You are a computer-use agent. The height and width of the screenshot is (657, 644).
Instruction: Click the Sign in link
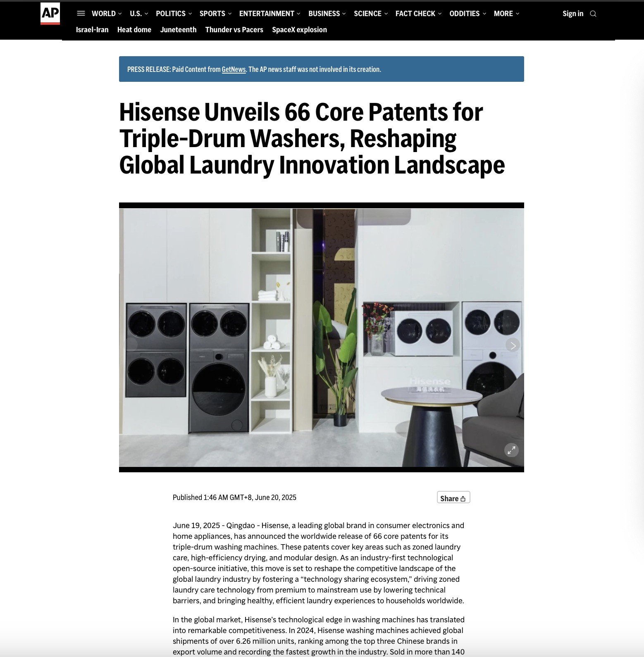coord(573,14)
